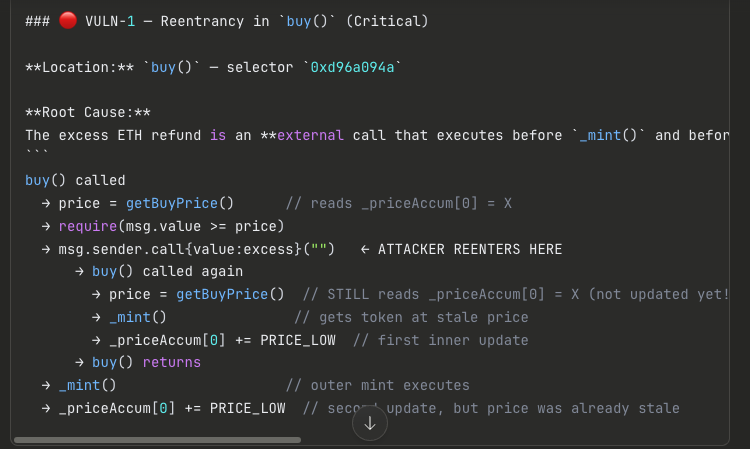
Task: Click the selector value '0xd96a094a'
Action: pyautogui.click(x=352, y=67)
